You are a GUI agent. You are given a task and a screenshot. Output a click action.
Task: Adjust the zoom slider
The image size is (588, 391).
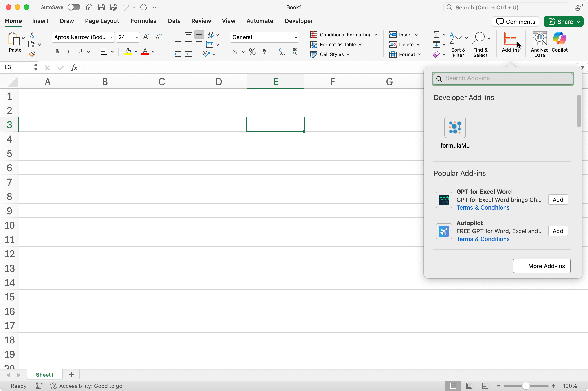[526, 386]
